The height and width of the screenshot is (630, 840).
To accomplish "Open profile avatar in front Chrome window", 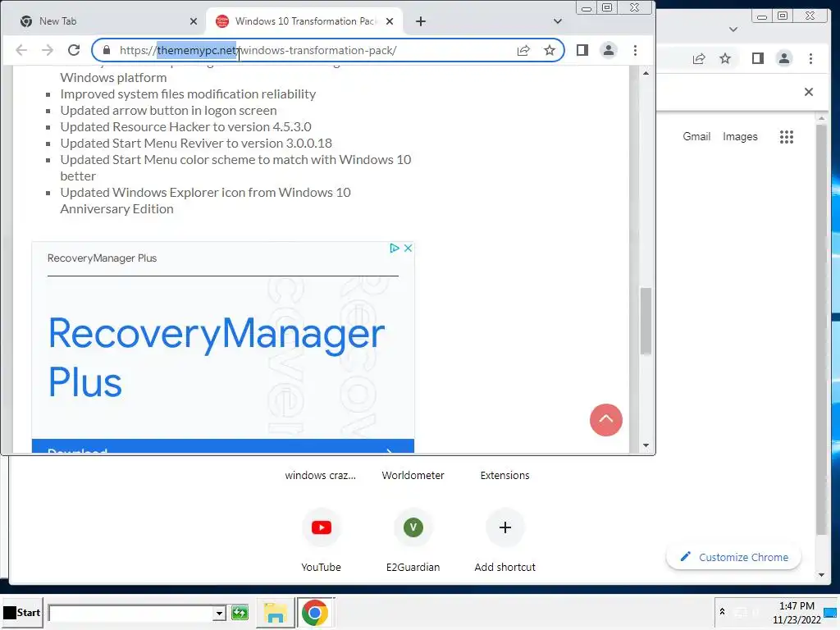I will click(609, 50).
